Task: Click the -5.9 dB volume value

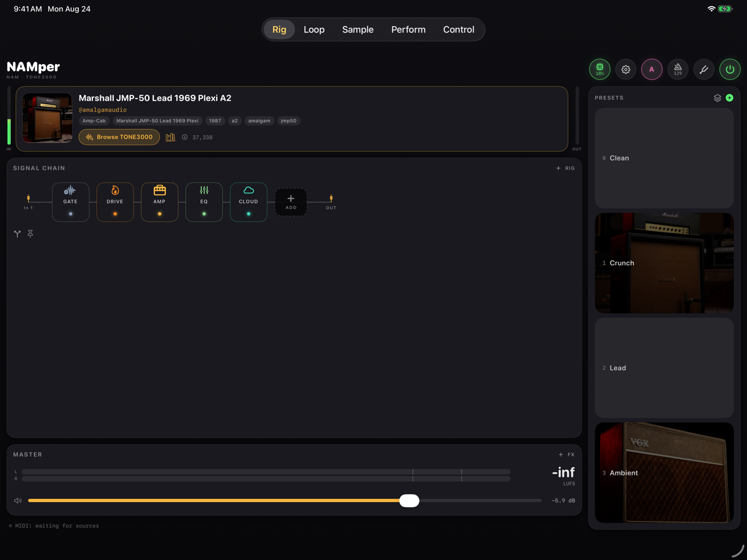Action: tap(563, 501)
